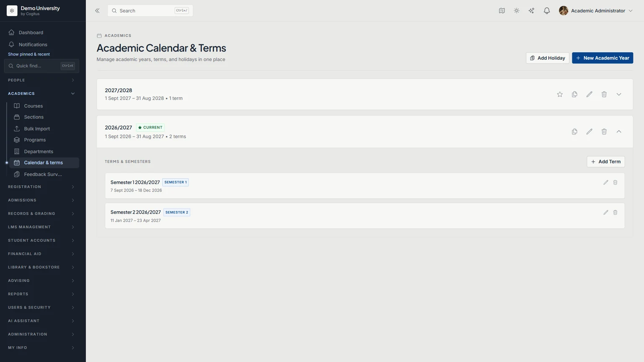
Task: Expand the People sidebar section
Action: (42, 80)
